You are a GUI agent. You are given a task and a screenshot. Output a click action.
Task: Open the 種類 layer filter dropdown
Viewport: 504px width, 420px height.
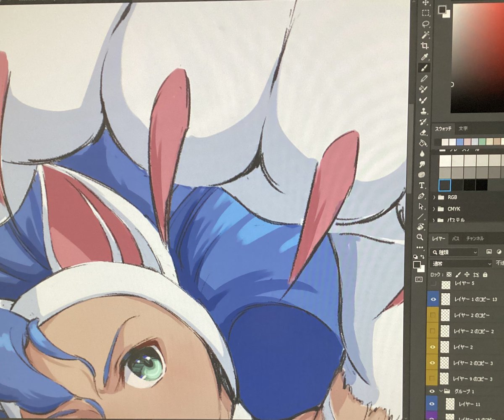click(x=455, y=252)
